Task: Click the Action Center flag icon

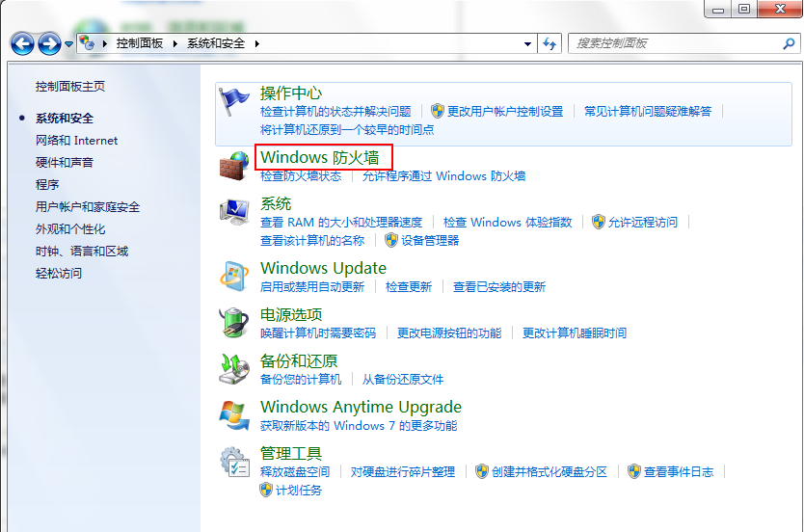Action: pos(234,101)
